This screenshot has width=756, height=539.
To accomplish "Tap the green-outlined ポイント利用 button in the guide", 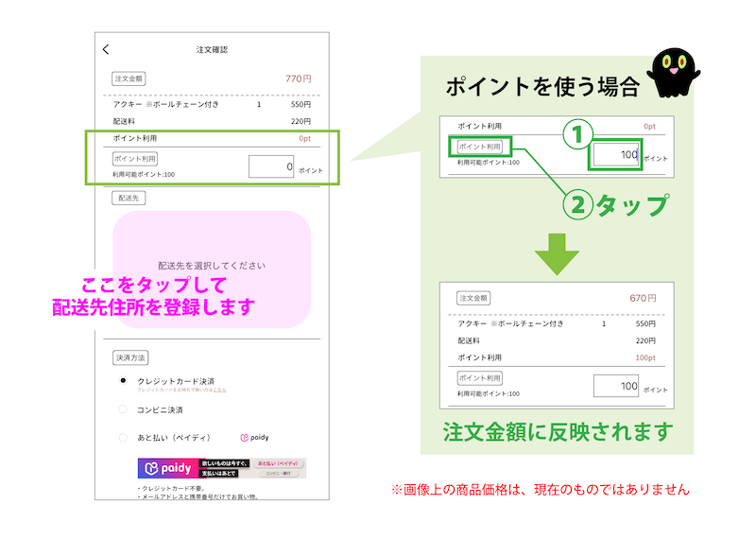I will pos(480,147).
